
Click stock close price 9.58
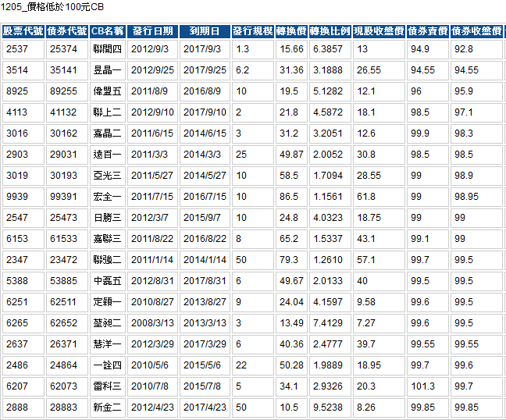pyautogui.click(x=379, y=302)
